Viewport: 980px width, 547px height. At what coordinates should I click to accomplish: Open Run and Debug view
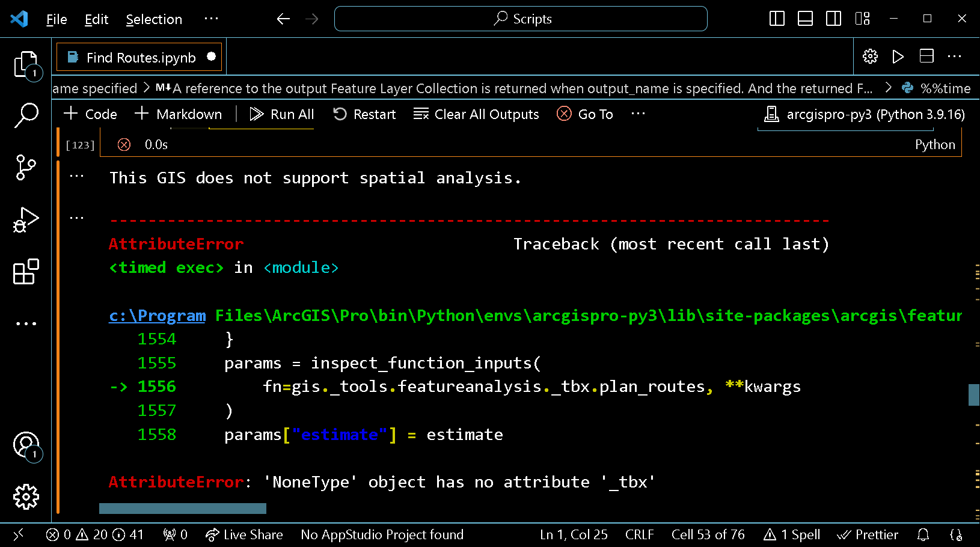[26, 220]
